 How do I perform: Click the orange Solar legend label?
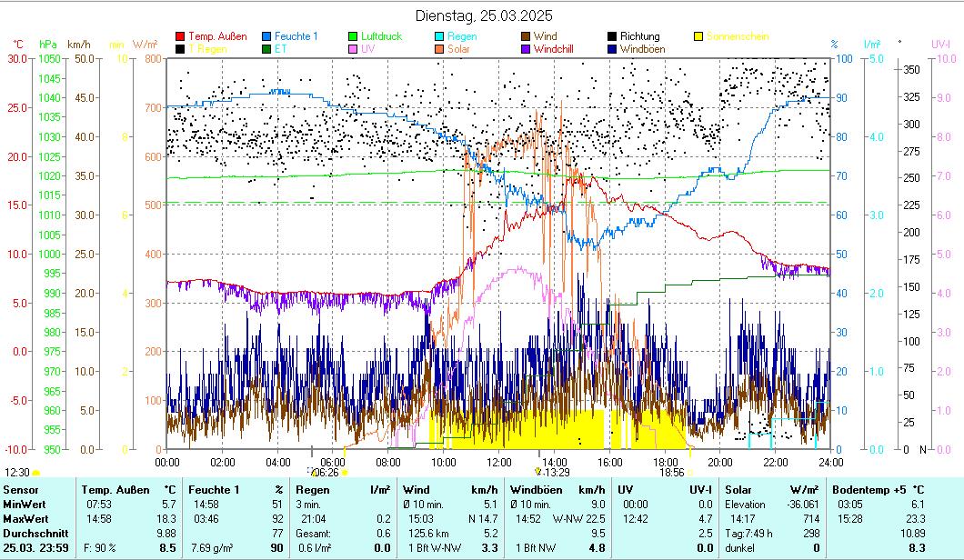click(460, 49)
